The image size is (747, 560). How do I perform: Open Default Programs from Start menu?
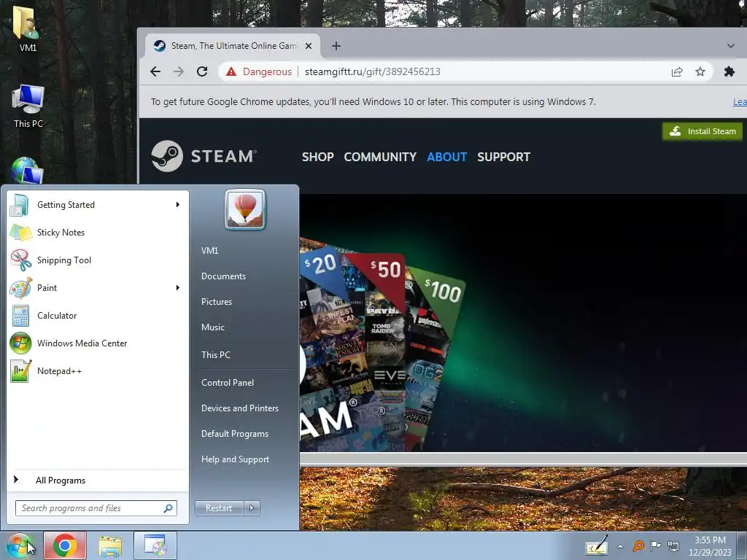(235, 434)
